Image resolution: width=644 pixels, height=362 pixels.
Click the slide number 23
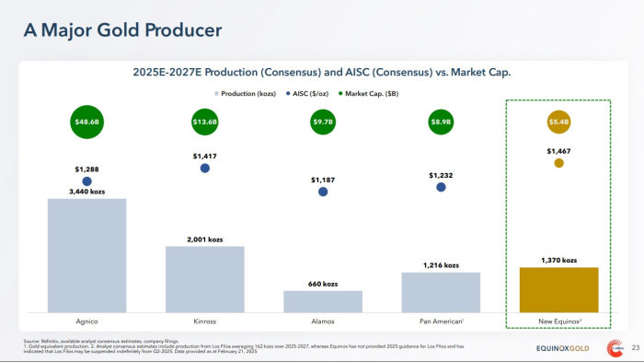point(636,347)
